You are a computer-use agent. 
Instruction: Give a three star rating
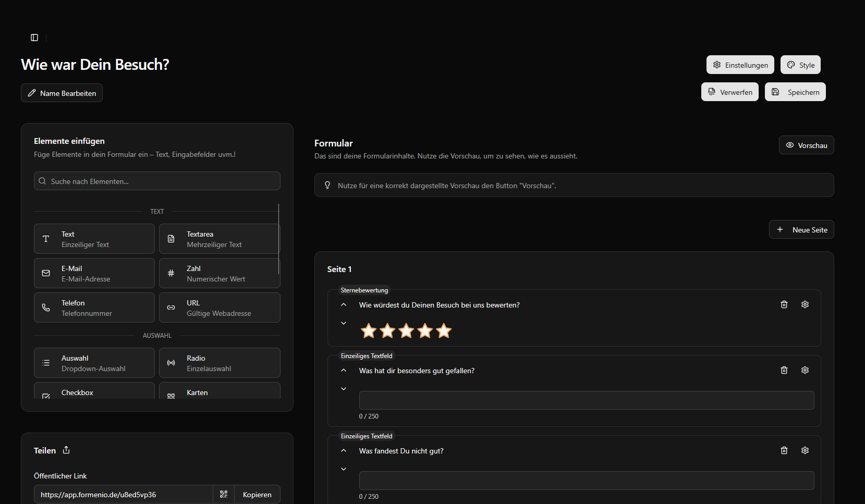click(x=406, y=330)
